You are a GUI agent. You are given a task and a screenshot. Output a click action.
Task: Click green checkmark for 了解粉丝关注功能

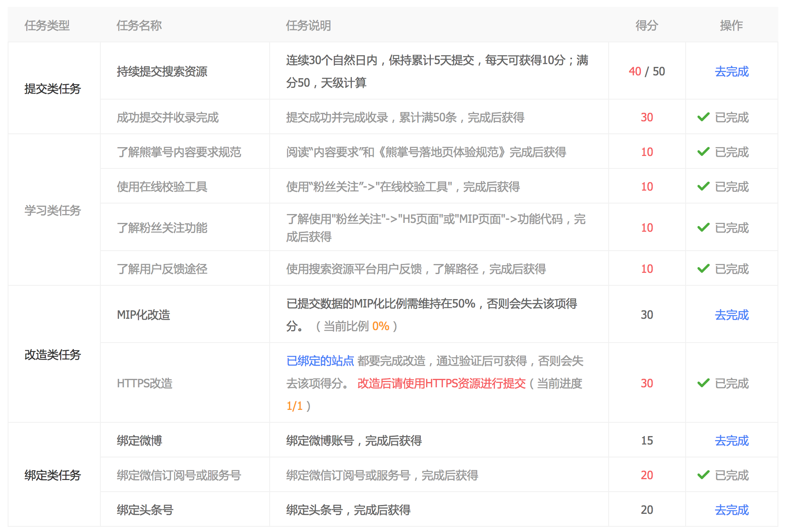(x=703, y=228)
